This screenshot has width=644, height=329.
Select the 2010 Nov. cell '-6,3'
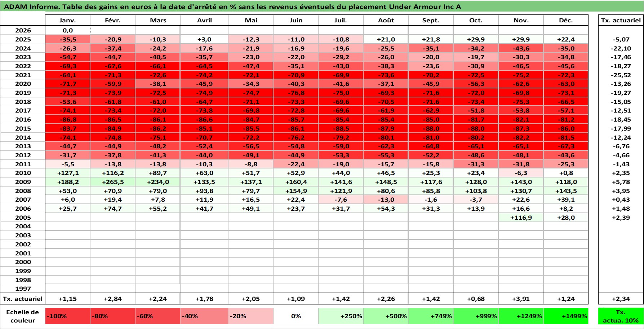pyautogui.click(x=521, y=173)
